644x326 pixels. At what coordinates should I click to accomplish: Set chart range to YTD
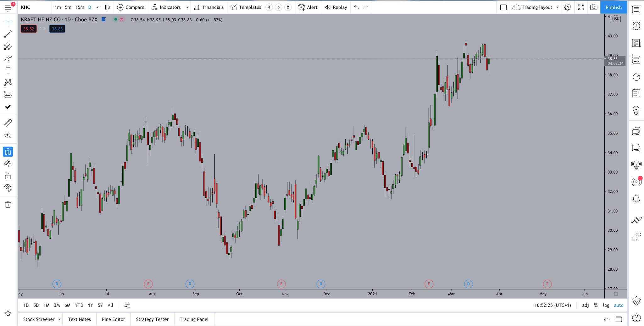click(79, 305)
